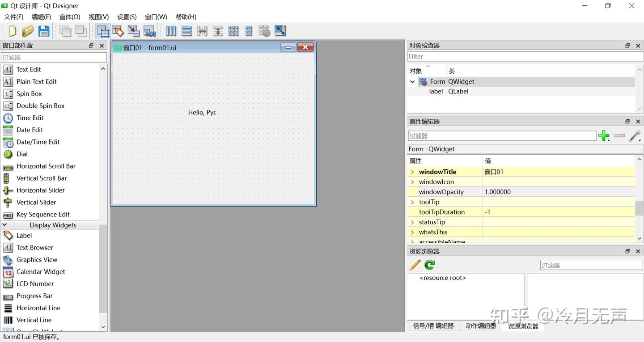This screenshot has height=342, width=644.
Task: Select the Form Layout toolbar icon
Action: (x=249, y=31)
